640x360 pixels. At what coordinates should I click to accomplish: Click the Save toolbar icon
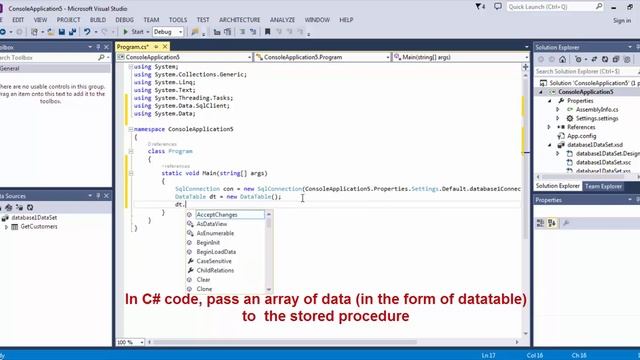[x=62, y=31]
